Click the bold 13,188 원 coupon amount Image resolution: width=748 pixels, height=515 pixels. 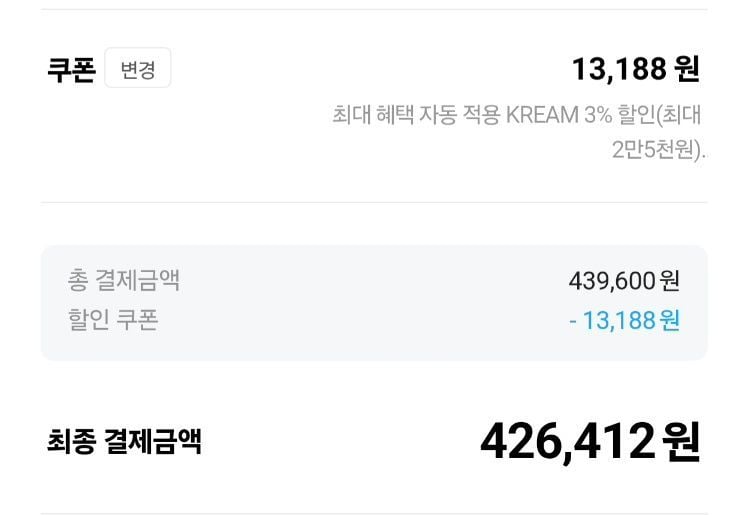pos(635,69)
